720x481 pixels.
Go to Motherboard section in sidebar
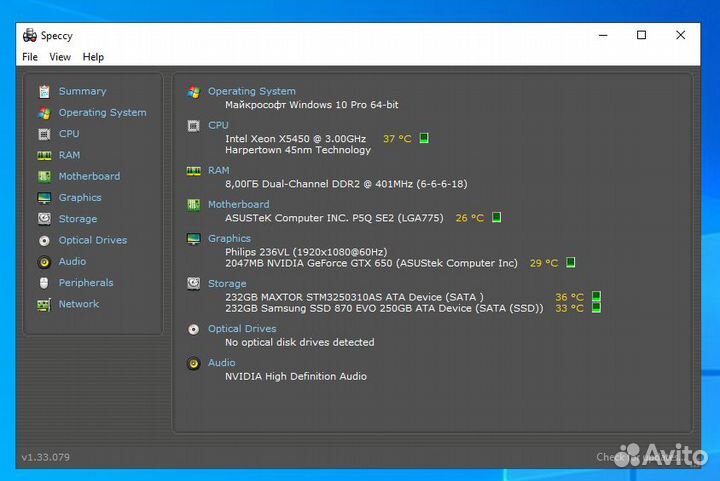(x=89, y=176)
